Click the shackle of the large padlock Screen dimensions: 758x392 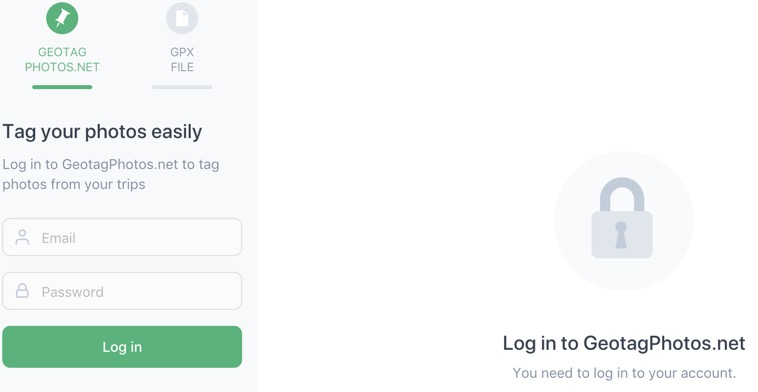(x=622, y=194)
